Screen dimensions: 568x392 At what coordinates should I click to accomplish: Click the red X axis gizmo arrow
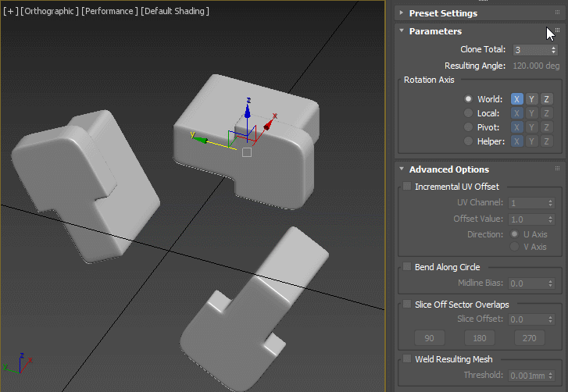tap(269, 125)
